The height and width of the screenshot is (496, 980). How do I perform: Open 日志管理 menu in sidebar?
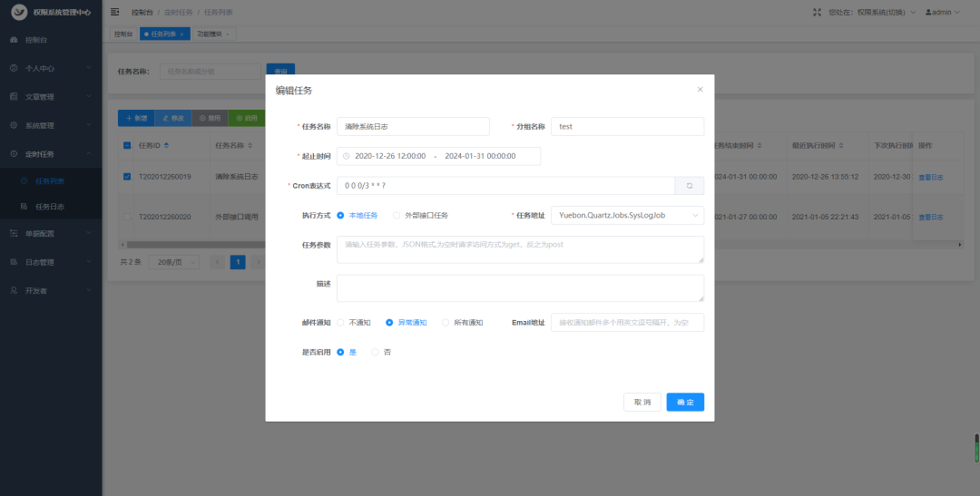[51, 262]
